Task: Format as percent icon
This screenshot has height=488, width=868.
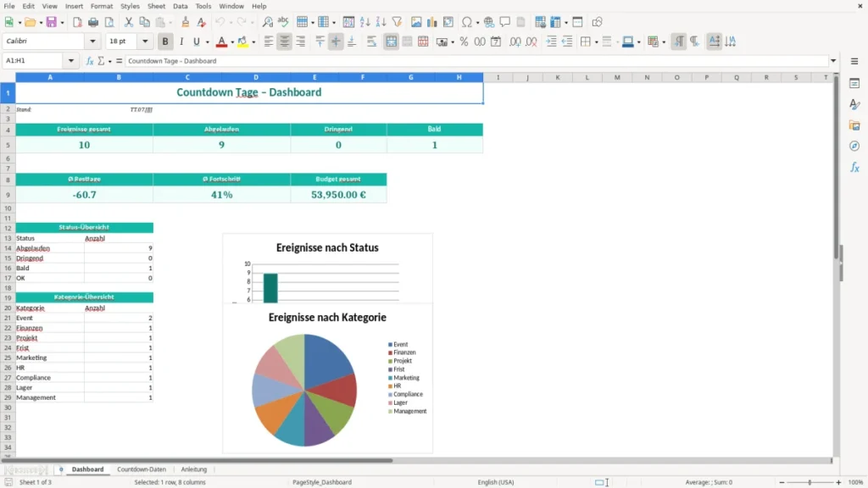Action: coord(464,42)
